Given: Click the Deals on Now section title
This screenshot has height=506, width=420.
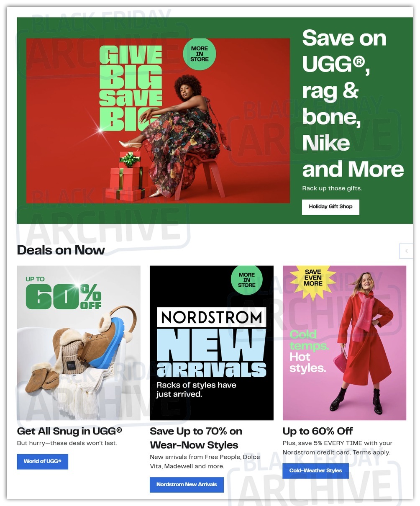Looking at the screenshot, I should click(x=61, y=250).
